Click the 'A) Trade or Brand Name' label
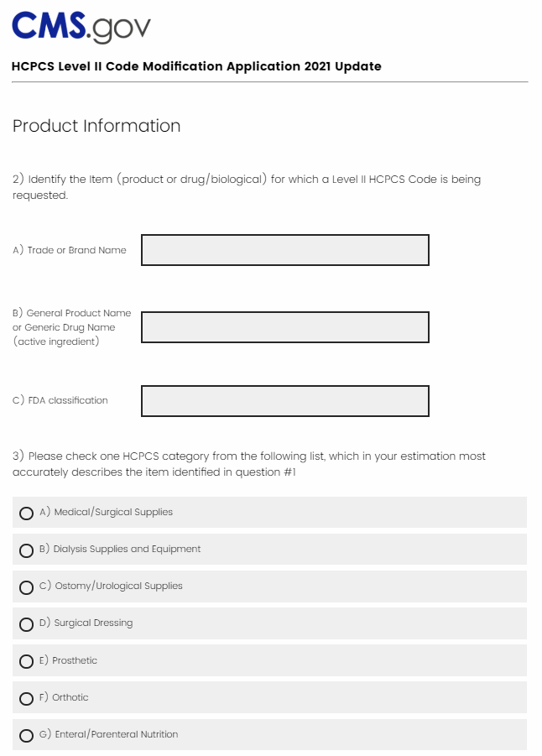The image size is (542, 756). (70, 250)
